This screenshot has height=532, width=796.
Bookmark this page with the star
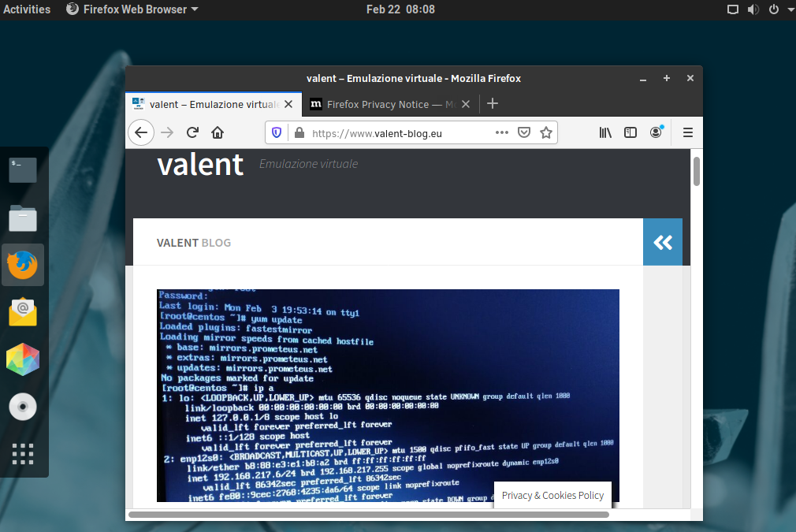pyautogui.click(x=546, y=132)
